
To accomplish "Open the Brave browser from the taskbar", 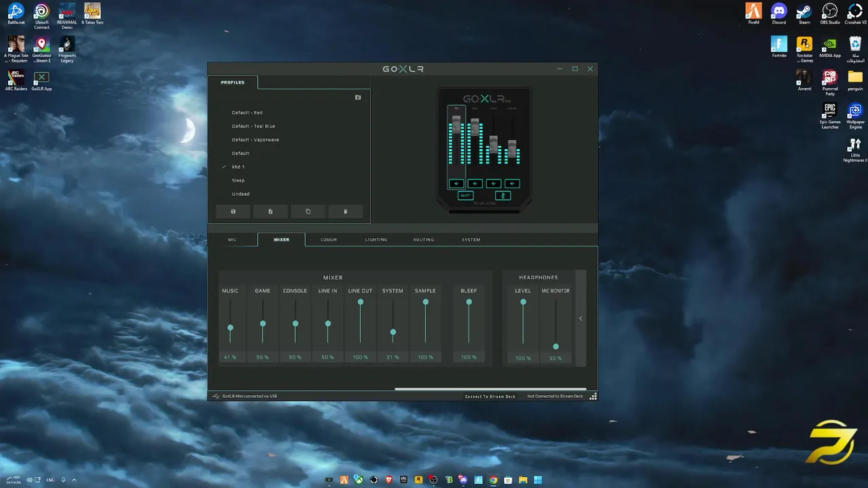I will coord(389,480).
